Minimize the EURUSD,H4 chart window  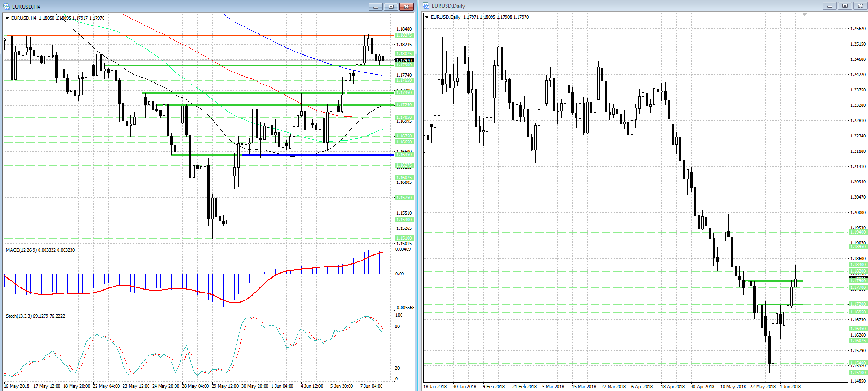pyautogui.click(x=376, y=7)
